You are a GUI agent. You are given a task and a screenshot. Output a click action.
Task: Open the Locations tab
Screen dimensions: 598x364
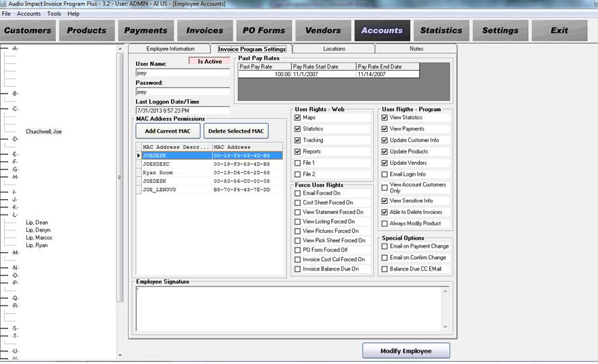point(334,49)
